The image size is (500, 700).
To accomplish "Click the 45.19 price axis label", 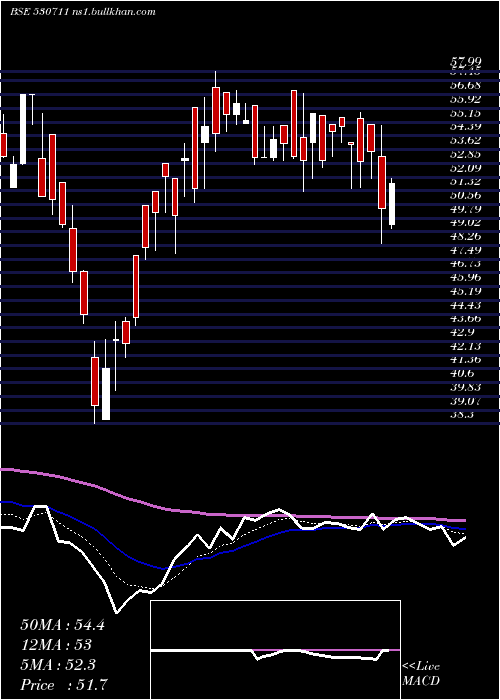I will tap(466, 292).
